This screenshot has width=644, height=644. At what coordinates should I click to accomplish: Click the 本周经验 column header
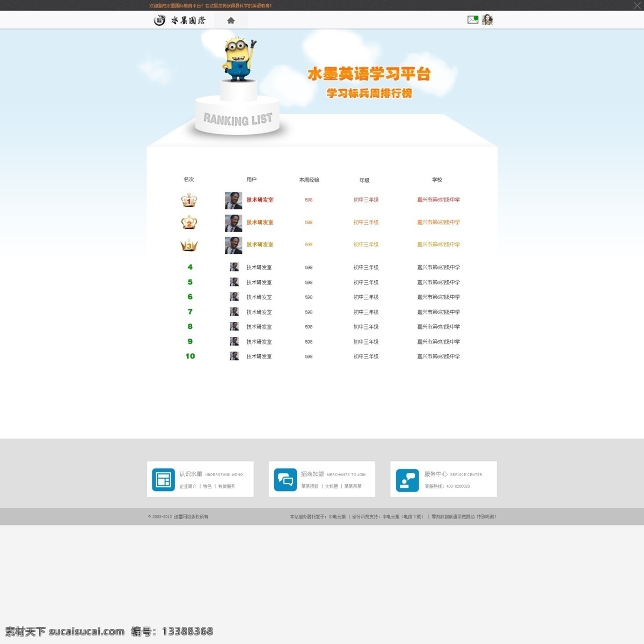click(x=309, y=180)
